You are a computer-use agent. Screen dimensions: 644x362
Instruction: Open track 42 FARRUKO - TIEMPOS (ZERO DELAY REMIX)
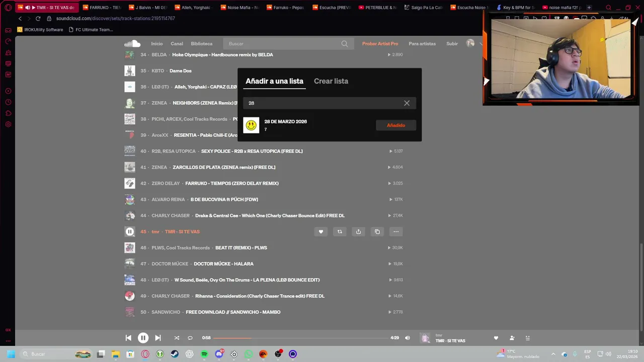click(232, 184)
